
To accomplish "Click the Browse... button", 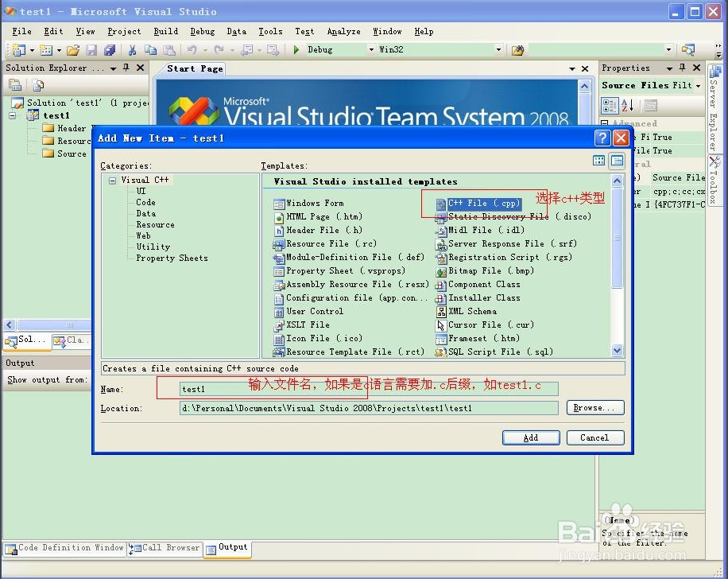I will (x=594, y=407).
